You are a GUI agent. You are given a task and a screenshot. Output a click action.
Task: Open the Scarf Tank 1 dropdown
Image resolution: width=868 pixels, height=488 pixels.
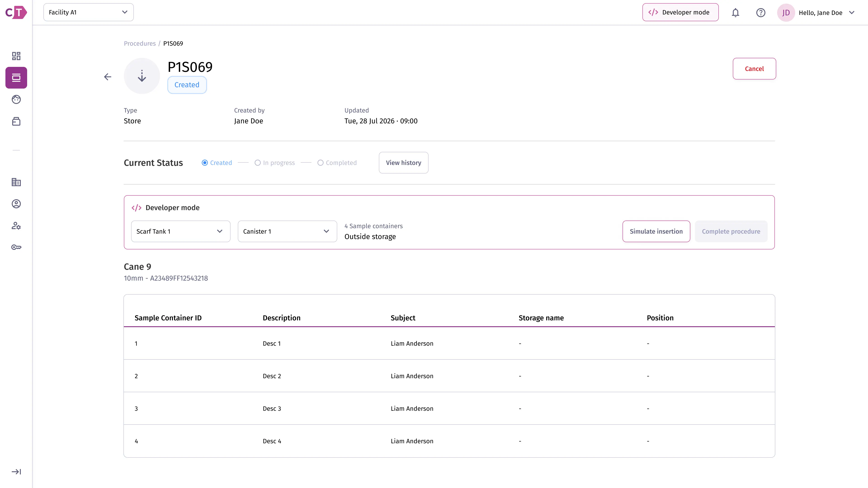181,231
